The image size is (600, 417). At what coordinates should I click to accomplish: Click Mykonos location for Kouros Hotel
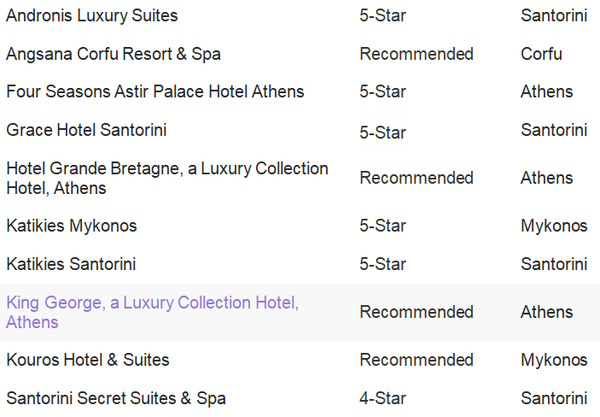click(x=554, y=360)
